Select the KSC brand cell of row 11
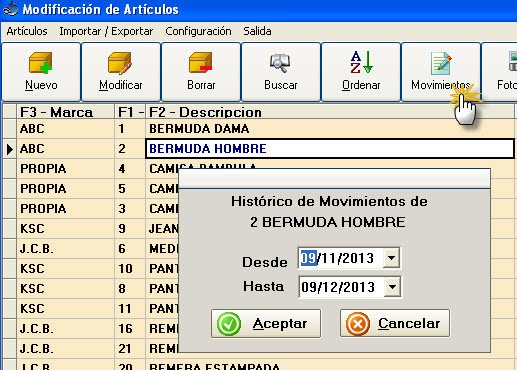 click(65, 309)
